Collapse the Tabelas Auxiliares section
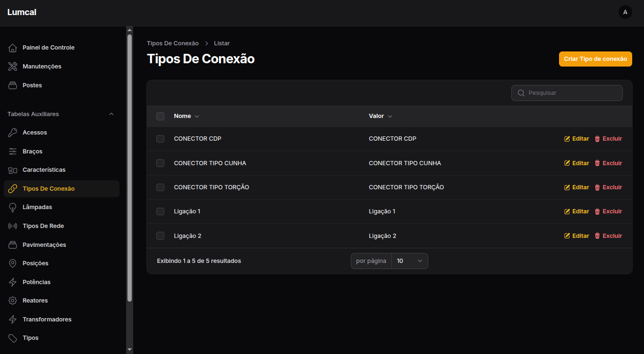Viewport: 644px width, 354px height. tap(111, 114)
